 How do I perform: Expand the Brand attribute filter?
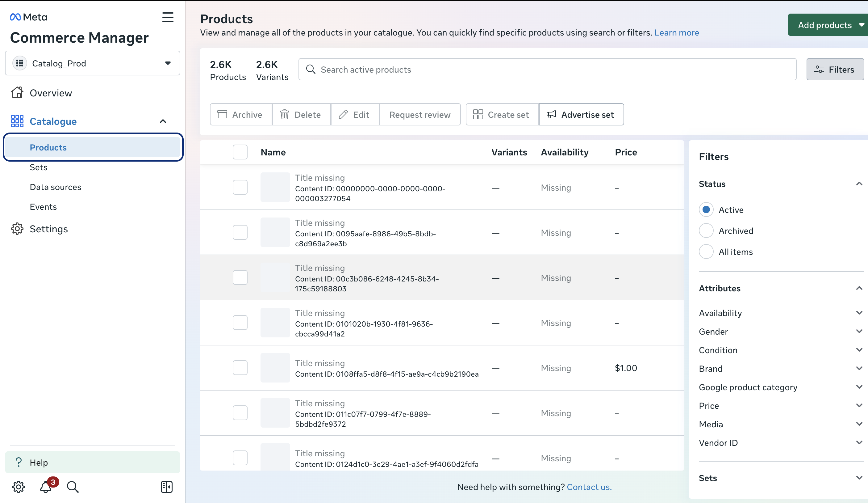780,369
